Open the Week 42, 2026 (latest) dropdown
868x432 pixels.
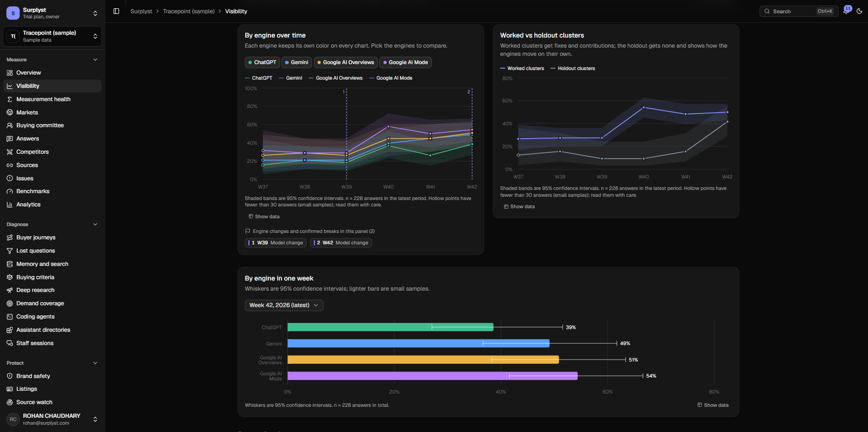pyautogui.click(x=284, y=305)
